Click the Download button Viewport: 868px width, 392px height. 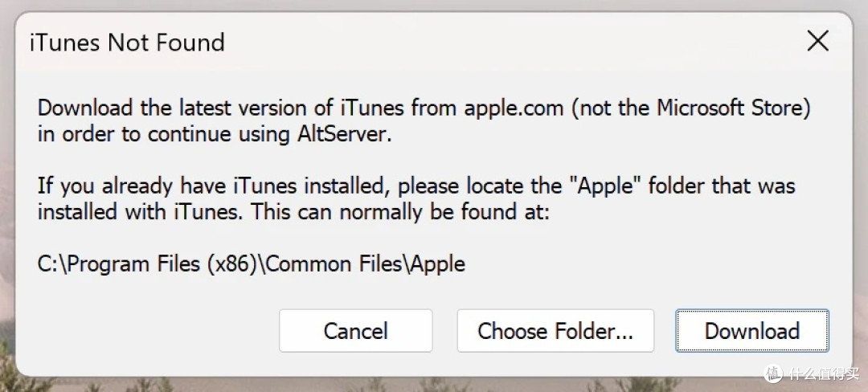click(752, 331)
